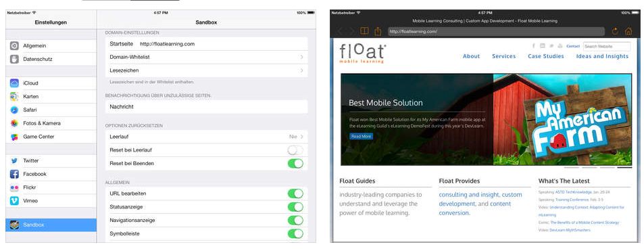The height and width of the screenshot is (249, 644).
Task: Open the Leerlauf option showing Nie
Action: (x=206, y=137)
